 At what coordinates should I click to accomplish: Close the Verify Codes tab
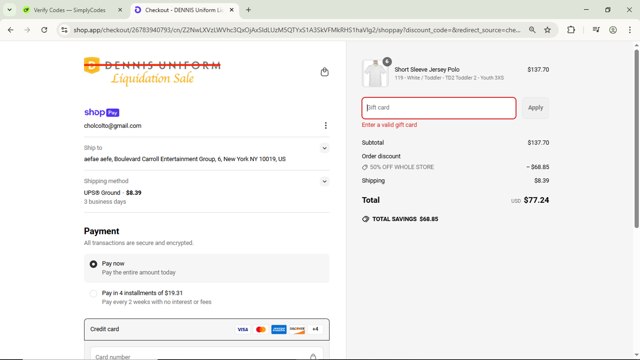pyautogui.click(x=120, y=10)
